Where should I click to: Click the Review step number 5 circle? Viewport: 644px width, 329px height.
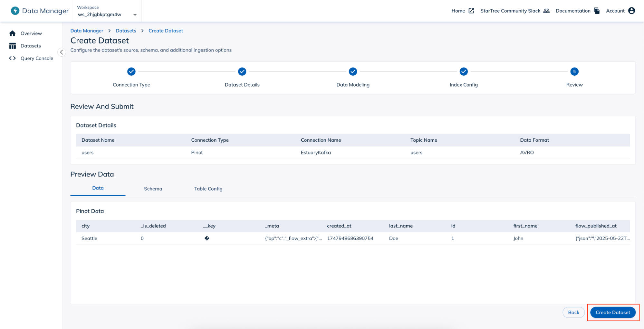574,71
